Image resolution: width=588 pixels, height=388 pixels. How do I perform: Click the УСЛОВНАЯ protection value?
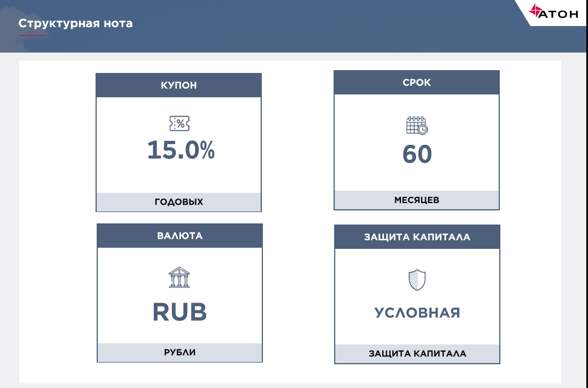pos(417,313)
